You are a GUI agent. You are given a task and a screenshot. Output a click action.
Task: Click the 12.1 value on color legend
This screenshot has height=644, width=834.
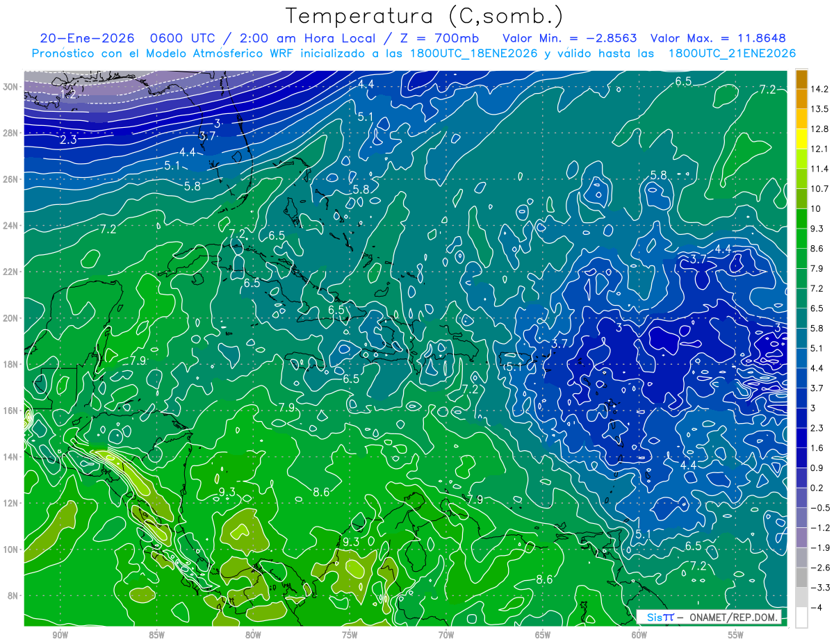(820, 149)
